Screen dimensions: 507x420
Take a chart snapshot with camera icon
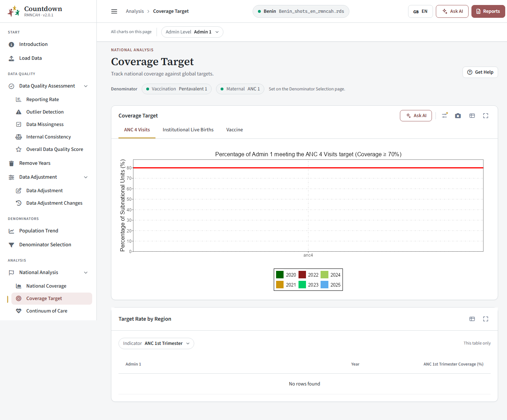(x=458, y=116)
